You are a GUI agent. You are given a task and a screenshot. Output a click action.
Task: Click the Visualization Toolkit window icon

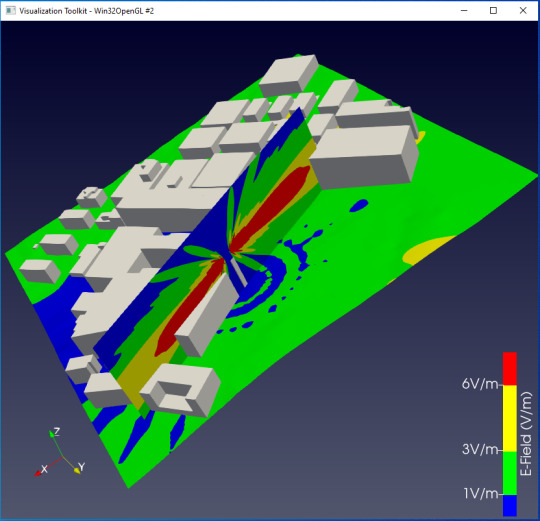[x=10, y=10]
